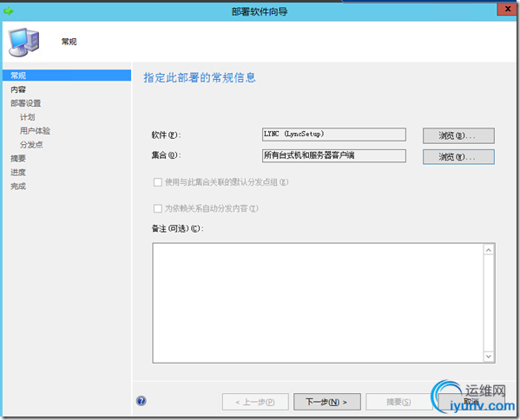Click 摘要(S) button at bottom

point(398,402)
